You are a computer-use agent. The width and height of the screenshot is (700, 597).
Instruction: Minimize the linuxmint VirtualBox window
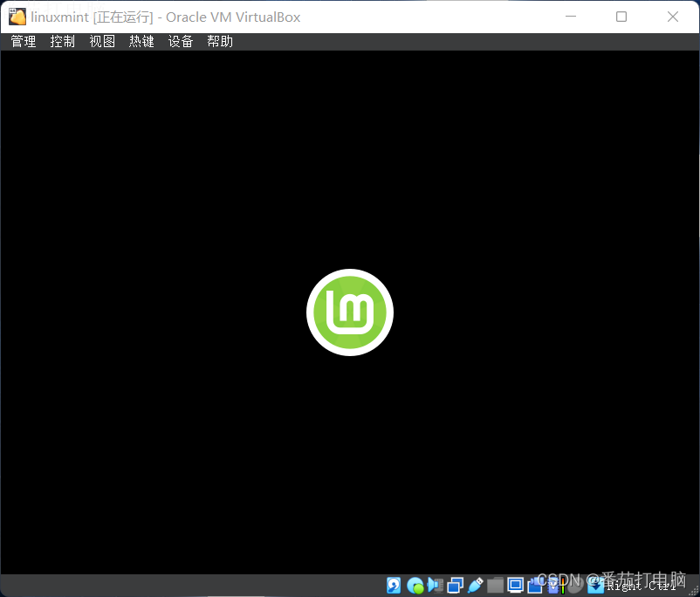[x=571, y=17]
